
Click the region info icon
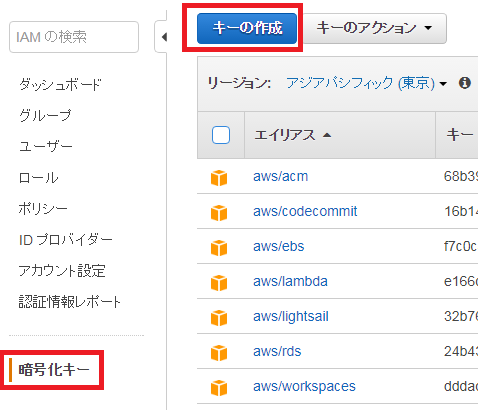(465, 83)
